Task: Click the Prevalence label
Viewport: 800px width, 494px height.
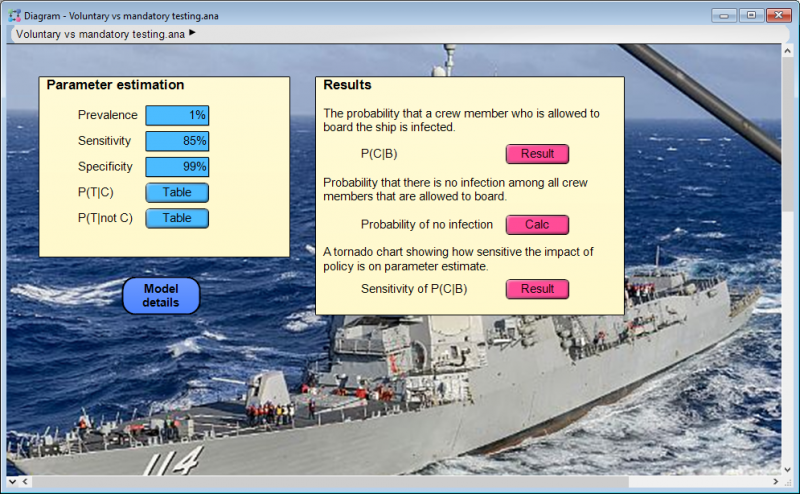Action: point(108,115)
